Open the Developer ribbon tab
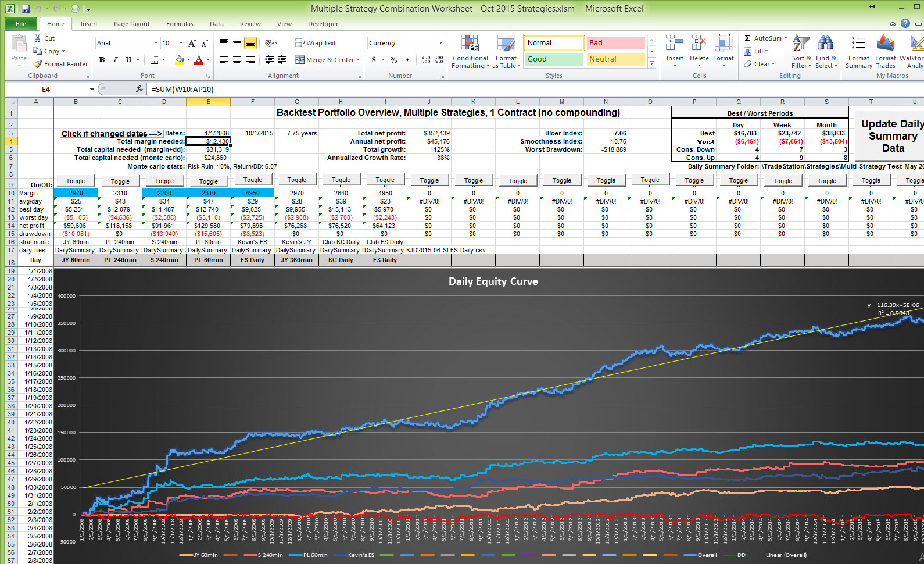Screen dimensions: 924x564 (x=323, y=24)
